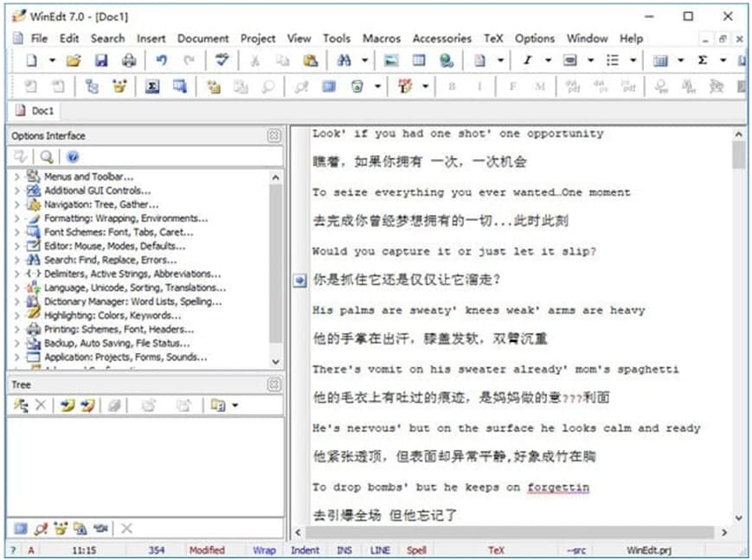Open the Macros menu
752x560 pixels.
(x=382, y=38)
